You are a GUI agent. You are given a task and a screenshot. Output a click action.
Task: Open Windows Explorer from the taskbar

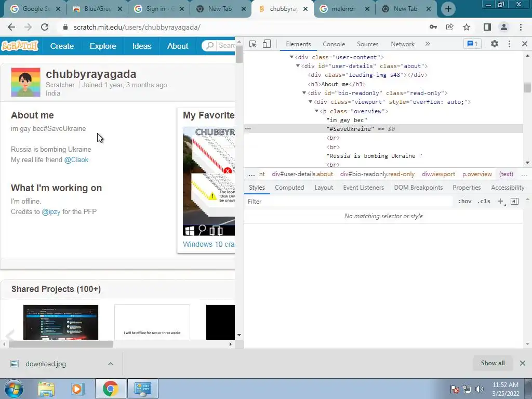pyautogui.click(x=46, y=389)
